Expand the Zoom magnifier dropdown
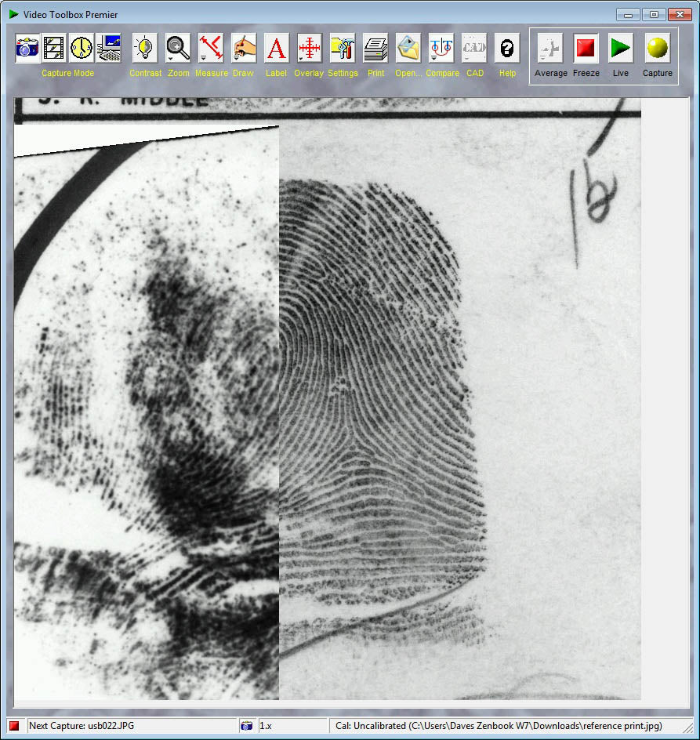Screen dimensions: 700x740 [x=178, y=49]
